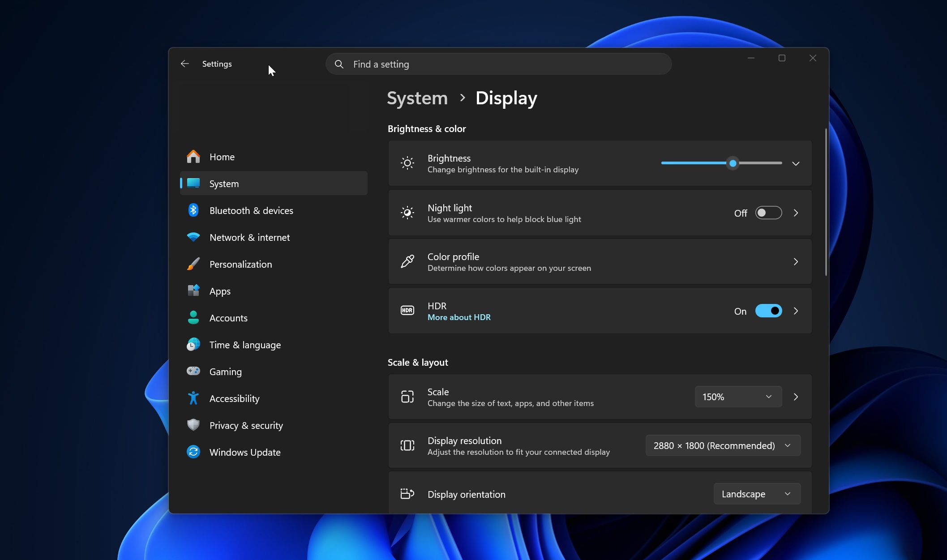Click the Accounts person icon
The height and width of the screenshot is (560, 947).
pos(193,317)
